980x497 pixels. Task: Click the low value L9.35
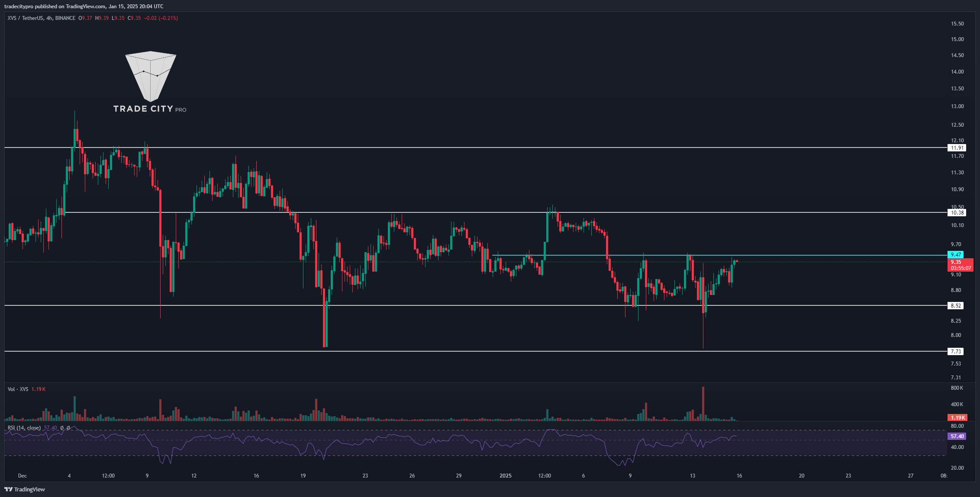[x=118, y=18]
